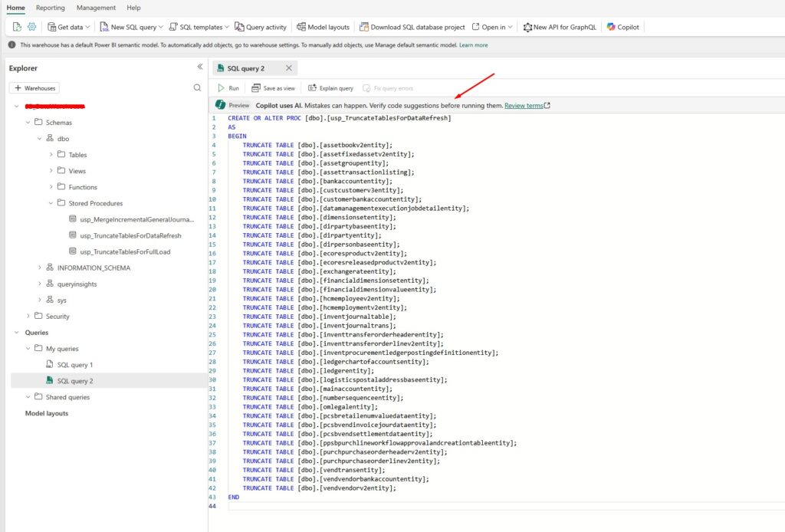Viewport: 785px width, 532px height.
Task: Open the Get data dropdown arrow
Action: coord(87,27)
